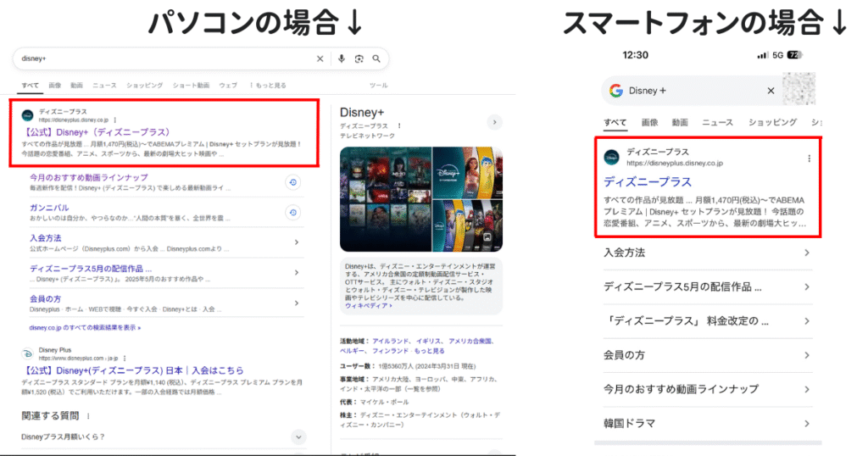Click イギリス in 活動地域

click(x=428, y=342)
